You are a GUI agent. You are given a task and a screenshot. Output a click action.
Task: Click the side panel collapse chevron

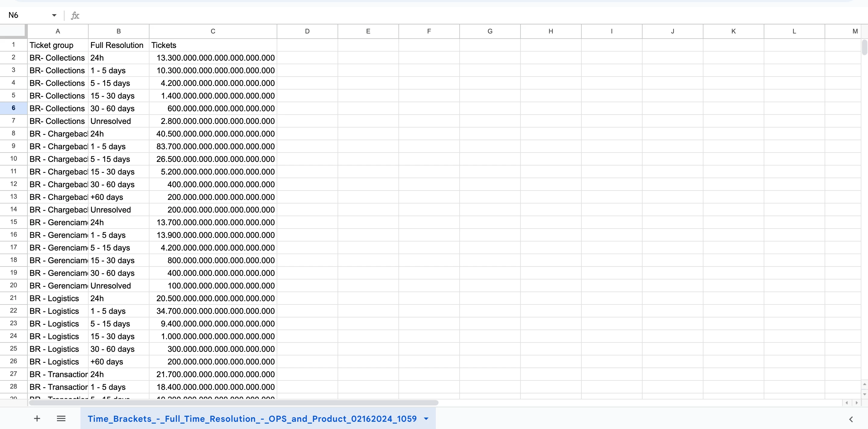(851, 419)
